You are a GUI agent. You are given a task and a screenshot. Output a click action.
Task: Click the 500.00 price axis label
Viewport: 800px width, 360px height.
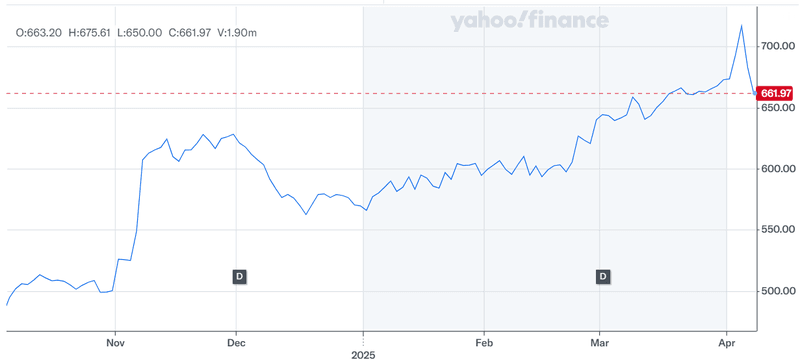click(x=778, y=291)
